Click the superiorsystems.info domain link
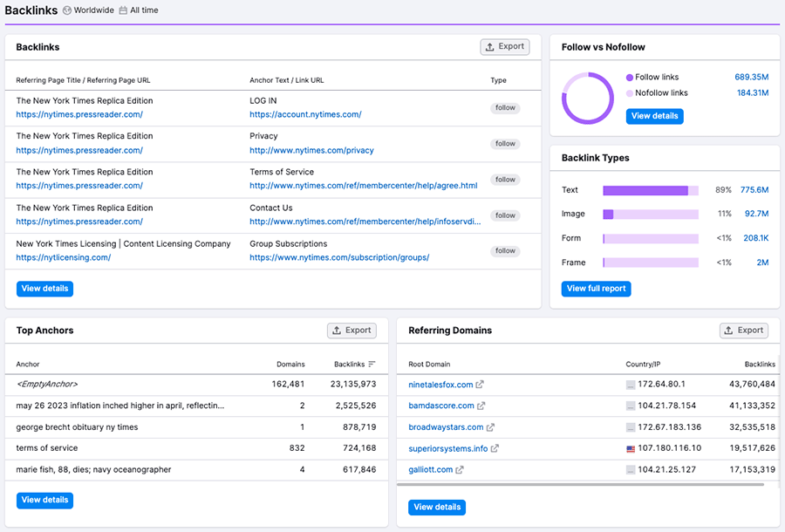The image size is (785, 532). pos(448,449)
